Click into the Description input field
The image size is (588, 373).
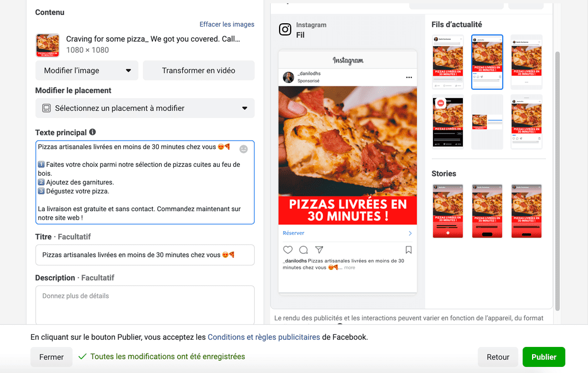coord(145,305)
